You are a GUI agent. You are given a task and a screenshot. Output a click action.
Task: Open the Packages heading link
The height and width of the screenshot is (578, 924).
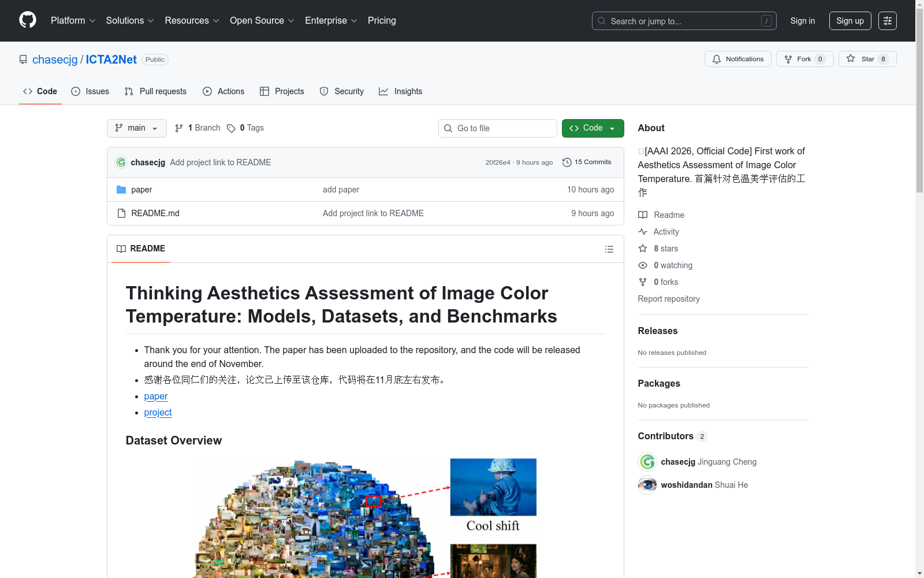click(x=659, y=383)
